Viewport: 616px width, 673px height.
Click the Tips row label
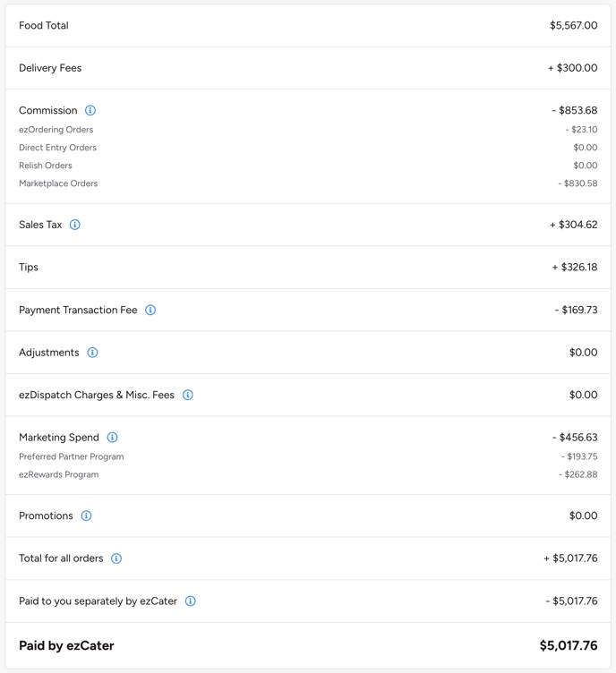pos(29,268)
